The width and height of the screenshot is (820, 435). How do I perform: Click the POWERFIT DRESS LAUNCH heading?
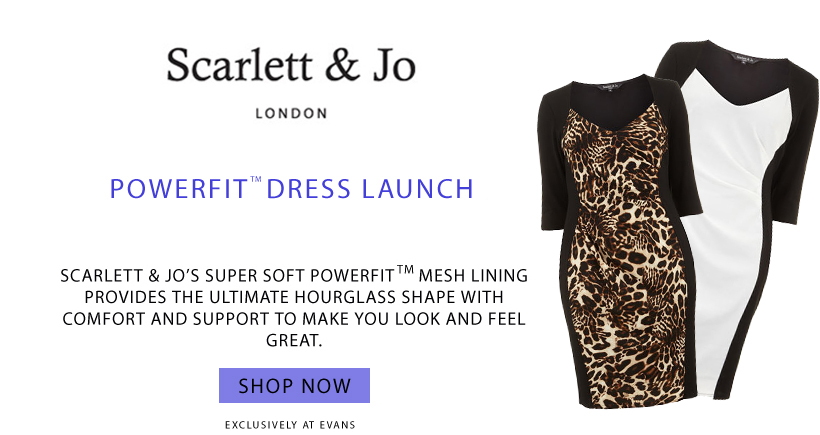pos(291,189)
